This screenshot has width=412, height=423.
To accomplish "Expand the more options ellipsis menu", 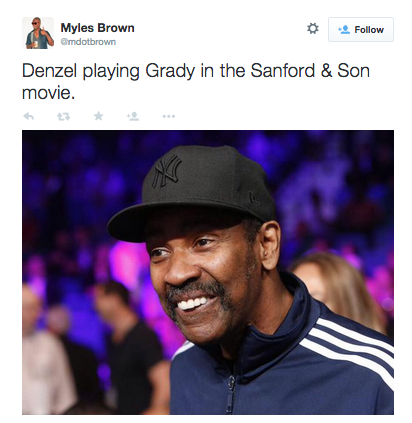I will [169, 116].
